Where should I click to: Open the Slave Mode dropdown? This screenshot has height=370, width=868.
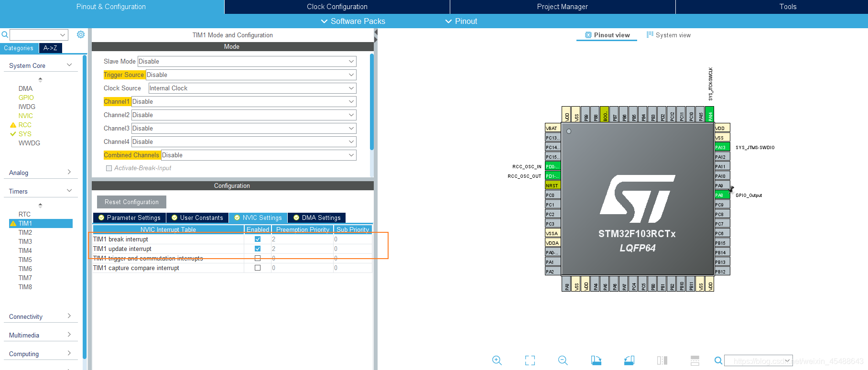click(247, 61)
